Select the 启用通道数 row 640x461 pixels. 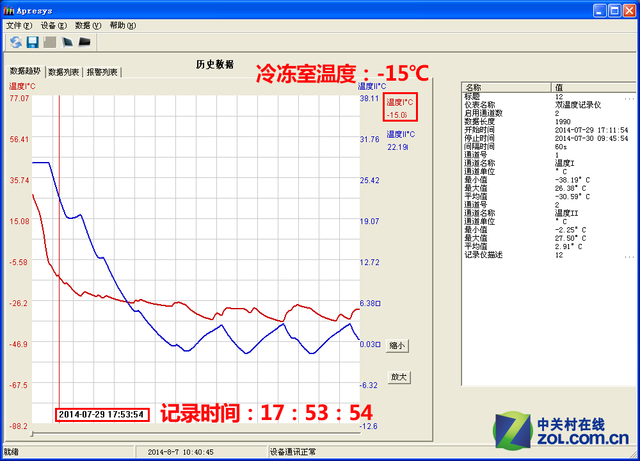[x=549, y=114]
